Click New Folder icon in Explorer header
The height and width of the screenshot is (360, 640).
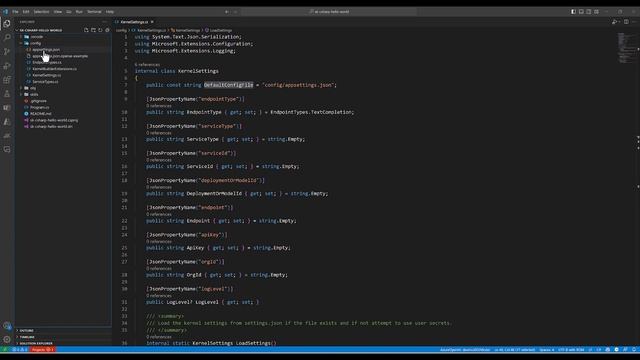[x=93, y=30]
